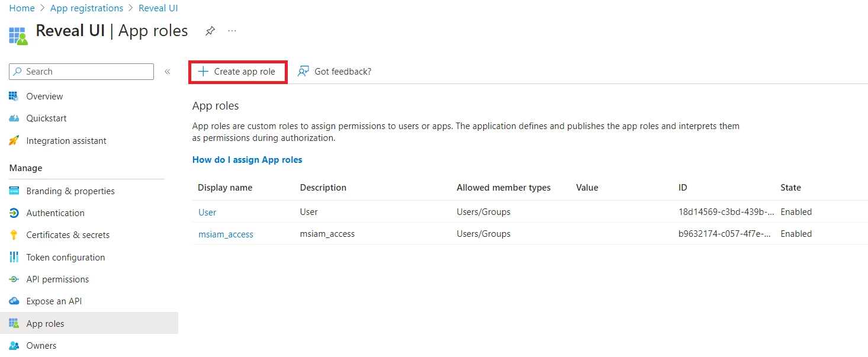
Task: Select the App roles menu item
Action: [89, 324]
